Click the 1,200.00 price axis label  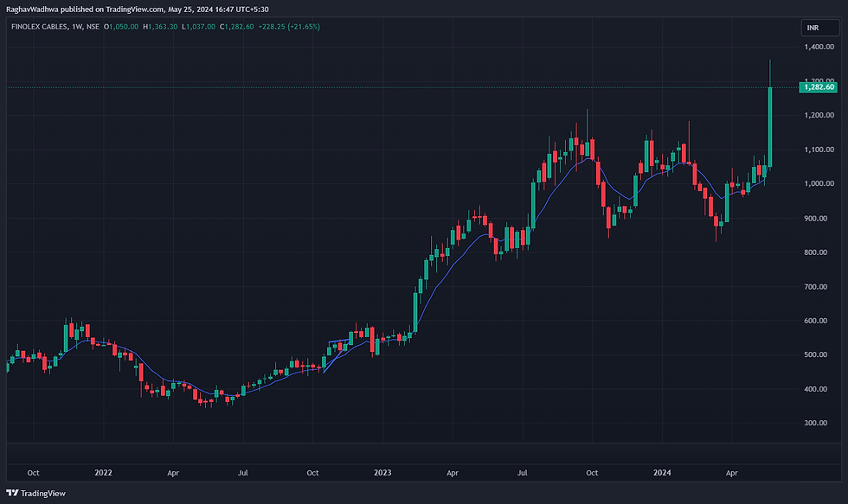[x=819, y=115]
